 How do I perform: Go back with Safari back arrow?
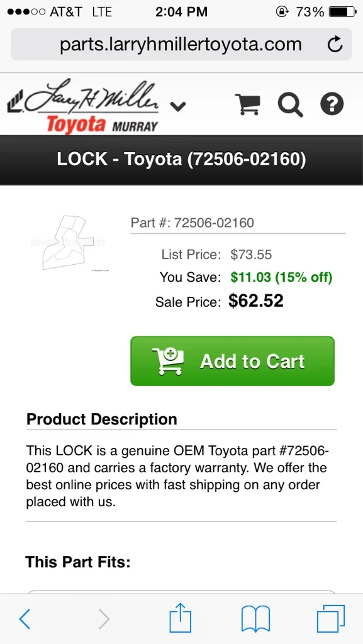point(25,619)
